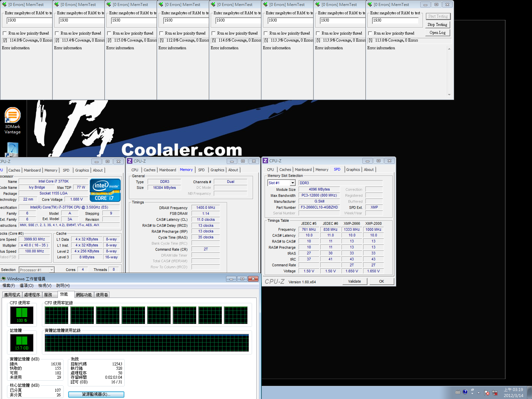This screenshot has height=399, width=532.
Task: Click the first CPU usage history graph
Action: pyautogui.click(x=57, y=315)
